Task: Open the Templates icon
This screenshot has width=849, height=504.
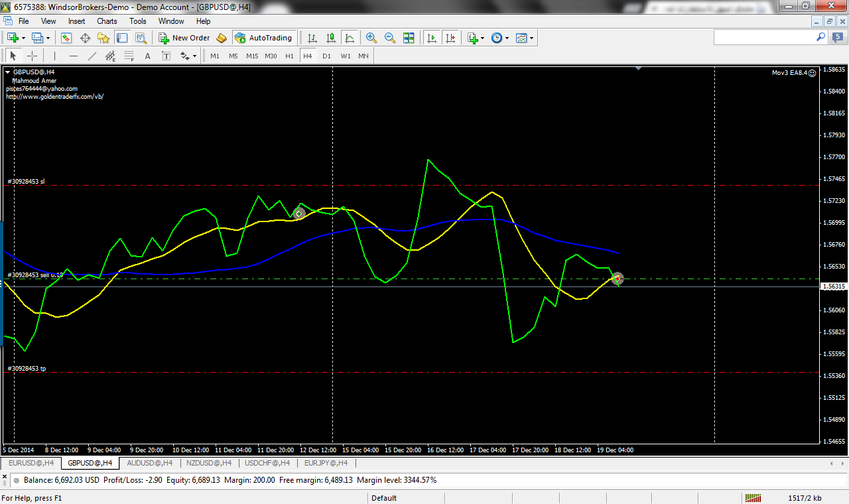Action: [522, 38]
